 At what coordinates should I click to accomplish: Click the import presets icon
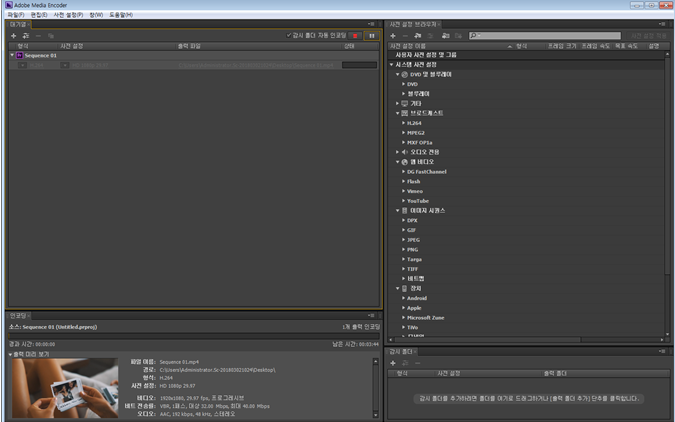pyautogui.click(x=446, y=36)
